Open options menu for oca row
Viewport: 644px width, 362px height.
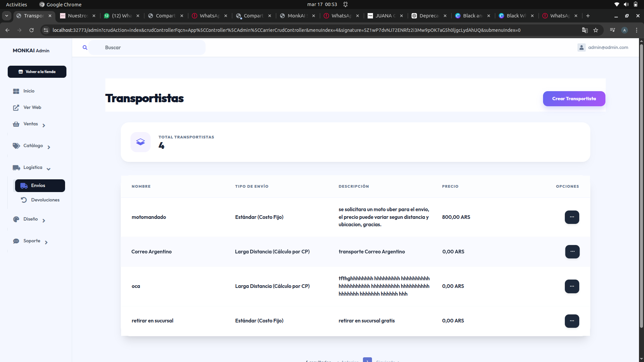click(x=572, y=286)
